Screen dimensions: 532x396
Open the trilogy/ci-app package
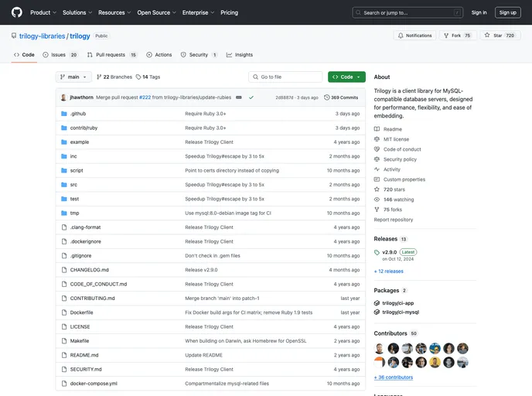tap(397, 303)
